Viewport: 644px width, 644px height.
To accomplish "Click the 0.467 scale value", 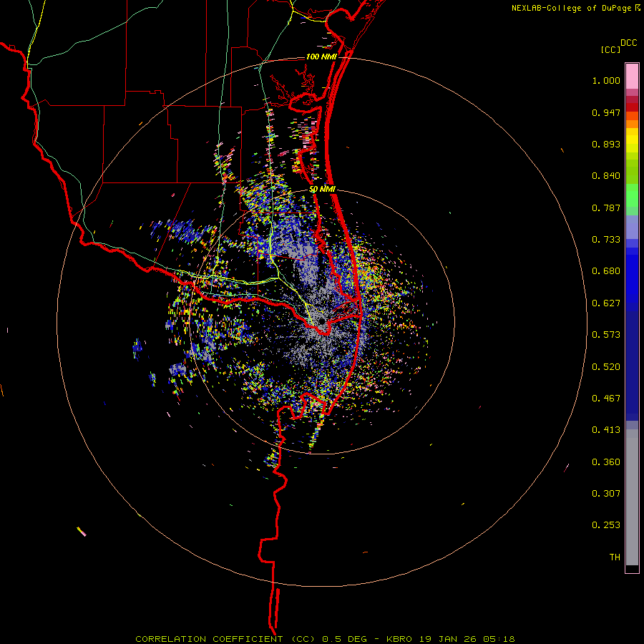I will click(x=606, y=399).
